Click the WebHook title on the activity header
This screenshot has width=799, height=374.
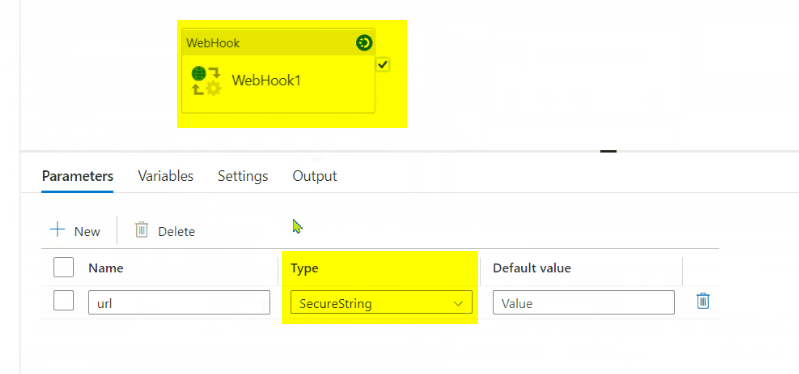point(212,43)
